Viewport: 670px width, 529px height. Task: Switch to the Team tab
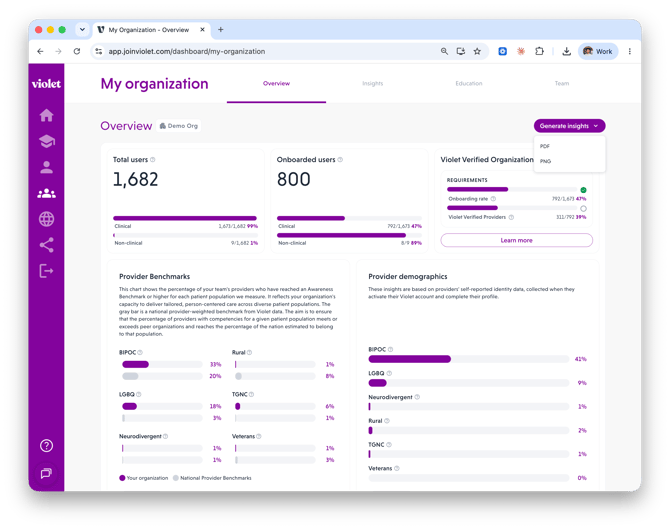coord(562,84)
